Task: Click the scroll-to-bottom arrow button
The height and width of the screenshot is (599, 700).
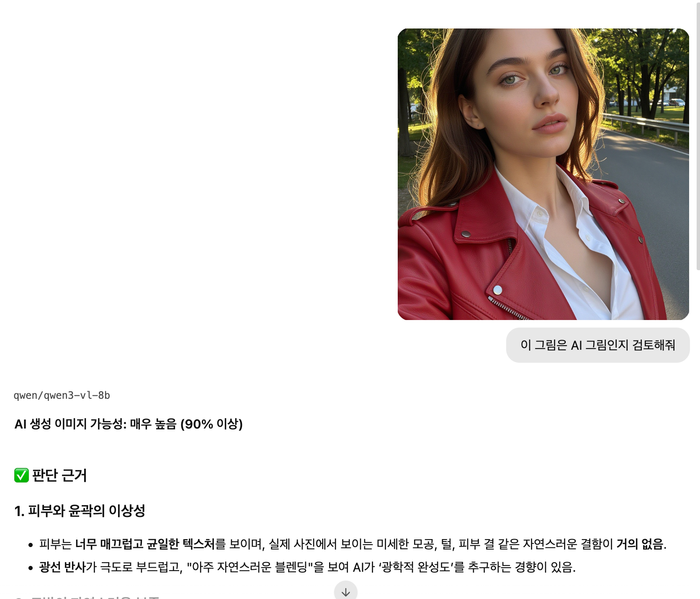Action: click(346, 591)
